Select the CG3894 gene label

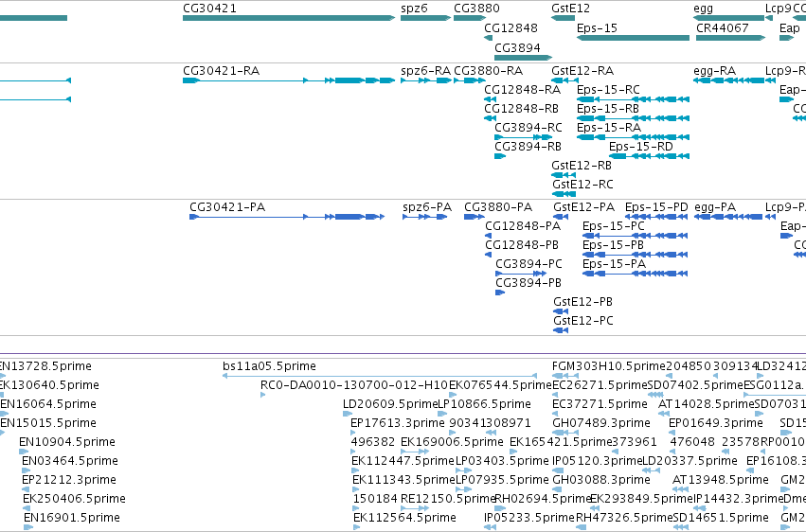(517, 47)
